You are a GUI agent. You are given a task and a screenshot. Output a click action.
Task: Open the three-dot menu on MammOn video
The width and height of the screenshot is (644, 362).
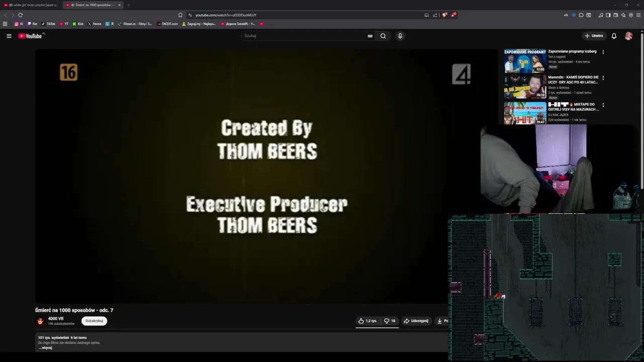[x=603, y=78]
